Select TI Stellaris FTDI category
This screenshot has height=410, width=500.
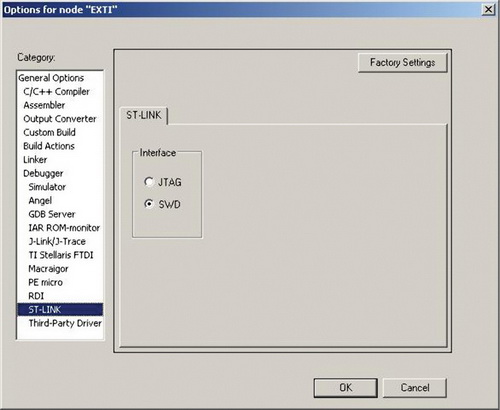click(x=61, y=255)
